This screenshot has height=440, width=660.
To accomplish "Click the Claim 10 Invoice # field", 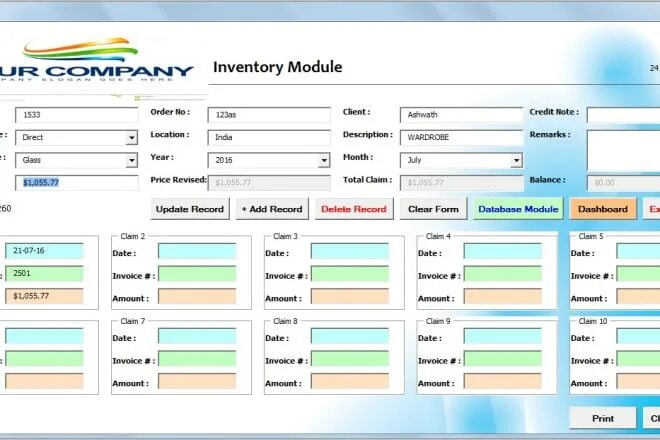I will coord(638,359).
